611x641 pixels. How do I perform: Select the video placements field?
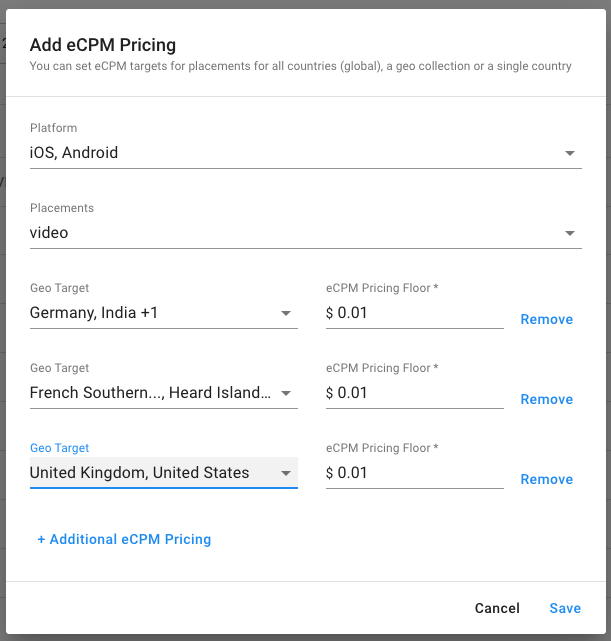tap(306, 233)
